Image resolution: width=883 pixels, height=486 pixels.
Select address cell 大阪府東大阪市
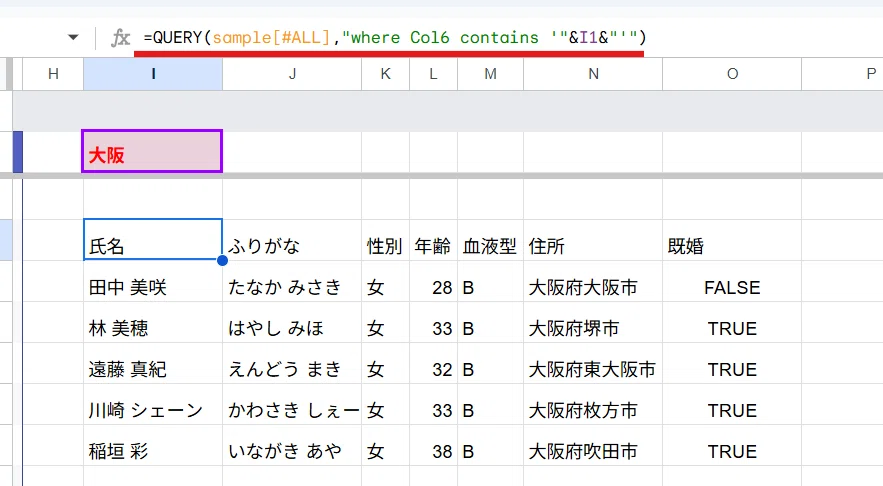(x=593, y=363)
